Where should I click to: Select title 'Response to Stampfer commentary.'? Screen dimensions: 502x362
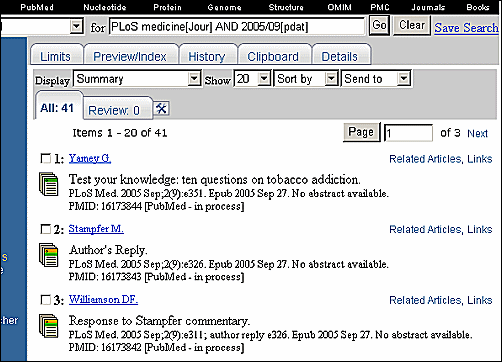pyautogui.click(x=159, y=321)
